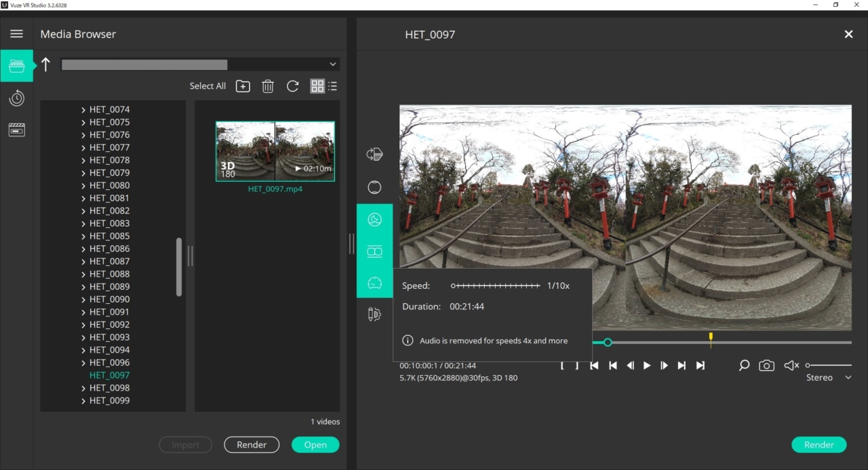Viewport: 868px width, 470px height.
Task: Click the new folder icon
Action: (x=243, y=86)
